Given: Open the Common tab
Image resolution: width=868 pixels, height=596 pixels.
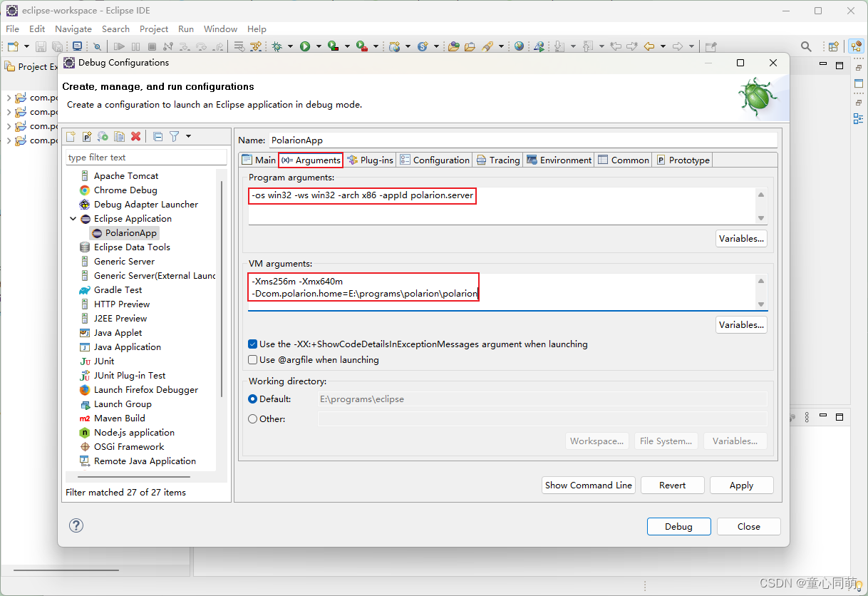Looking at the screenshot, I should (624, 160).
